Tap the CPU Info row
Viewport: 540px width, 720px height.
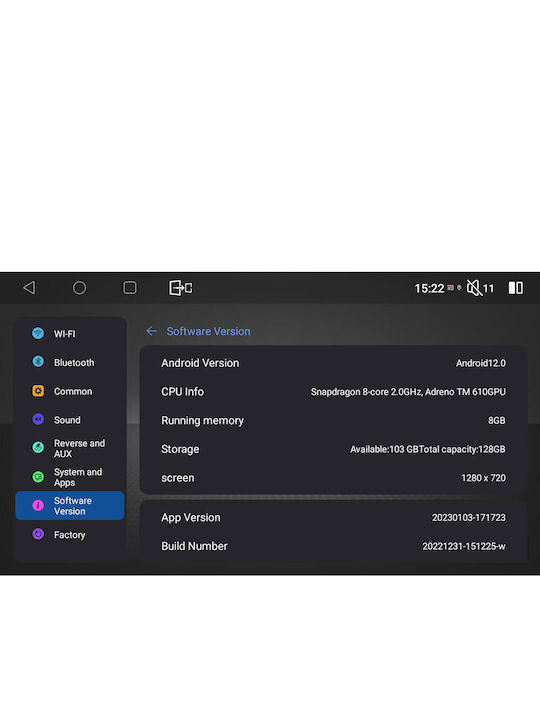point(333,392)
